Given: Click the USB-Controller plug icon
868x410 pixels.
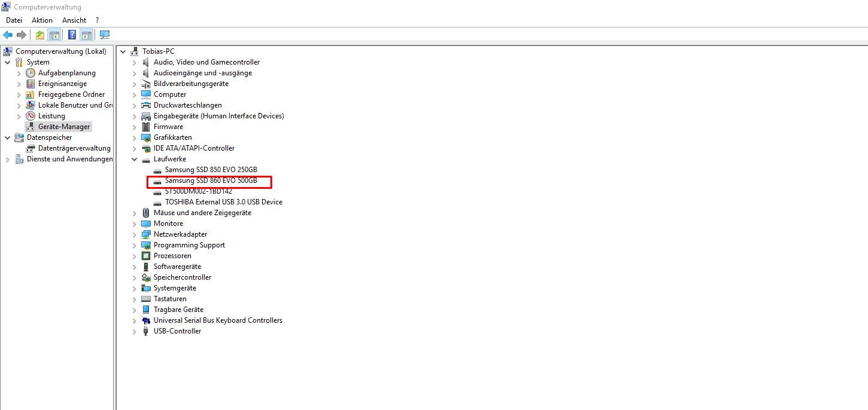Looking at the screenshot, I should [x=146, y=331].
